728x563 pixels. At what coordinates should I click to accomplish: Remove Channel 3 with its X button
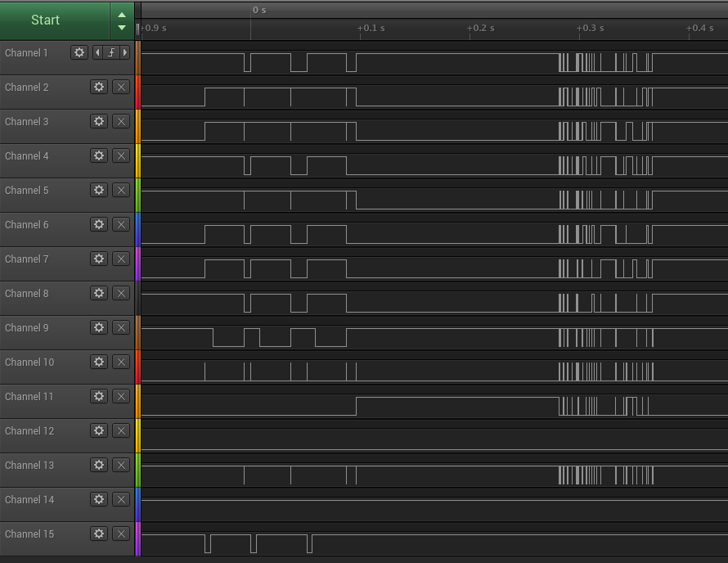pyautogui.click(x=121, y=121)
